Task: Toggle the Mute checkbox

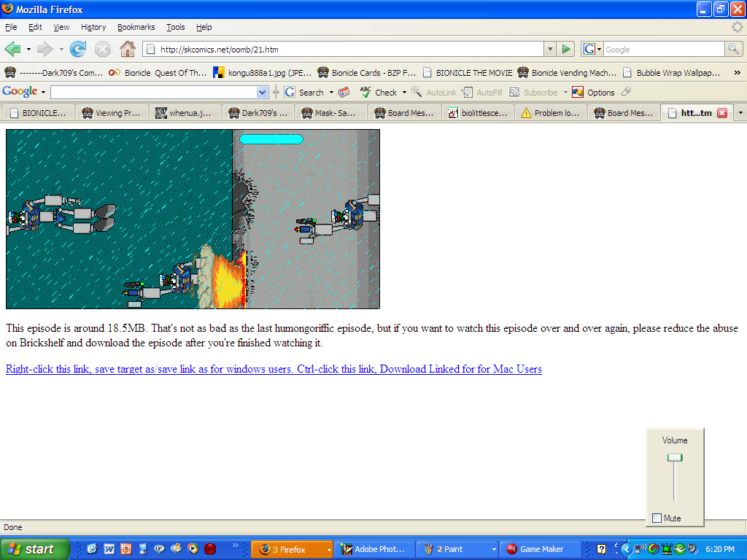Action: click(657, 518)
